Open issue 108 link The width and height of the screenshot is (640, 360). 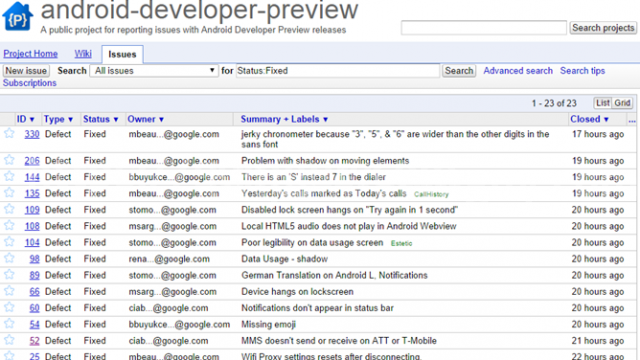tap(32, 226)
